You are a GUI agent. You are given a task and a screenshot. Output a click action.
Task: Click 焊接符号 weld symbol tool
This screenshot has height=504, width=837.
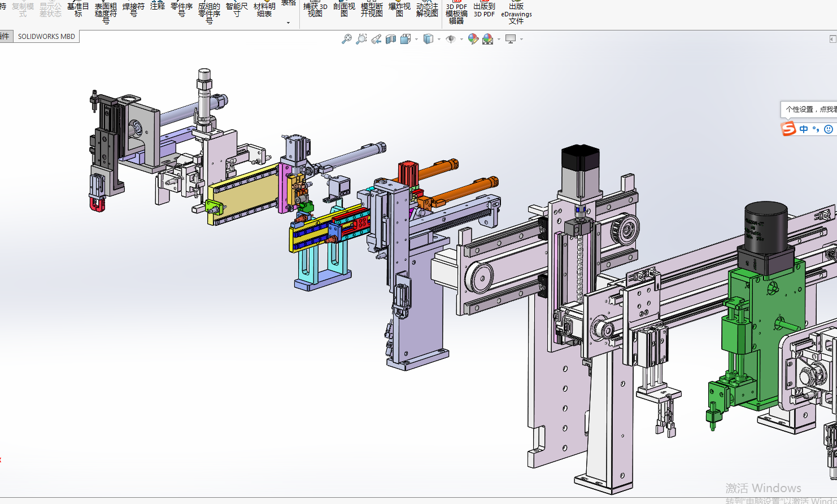coord(133,10)
